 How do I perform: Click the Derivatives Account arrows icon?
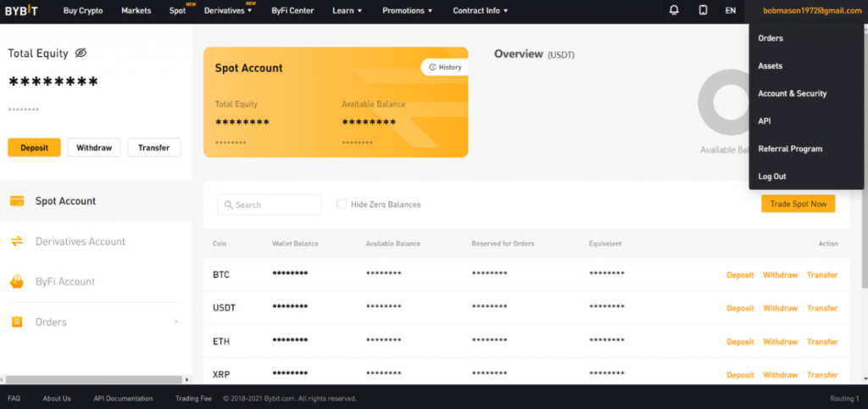coord(17,241)
